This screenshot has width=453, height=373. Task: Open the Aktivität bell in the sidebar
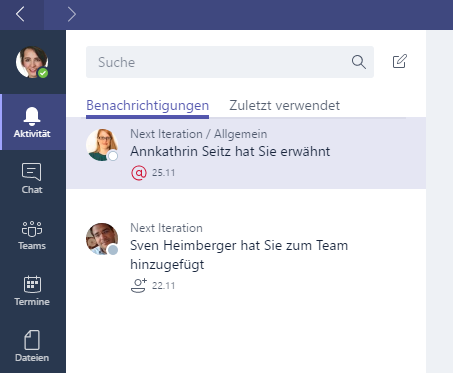pos(33,122)
